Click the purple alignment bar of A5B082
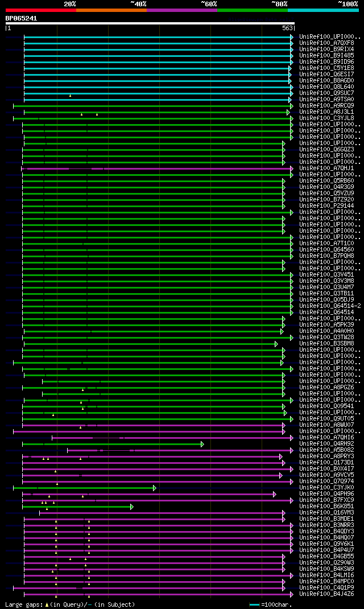 pos(179,450)
